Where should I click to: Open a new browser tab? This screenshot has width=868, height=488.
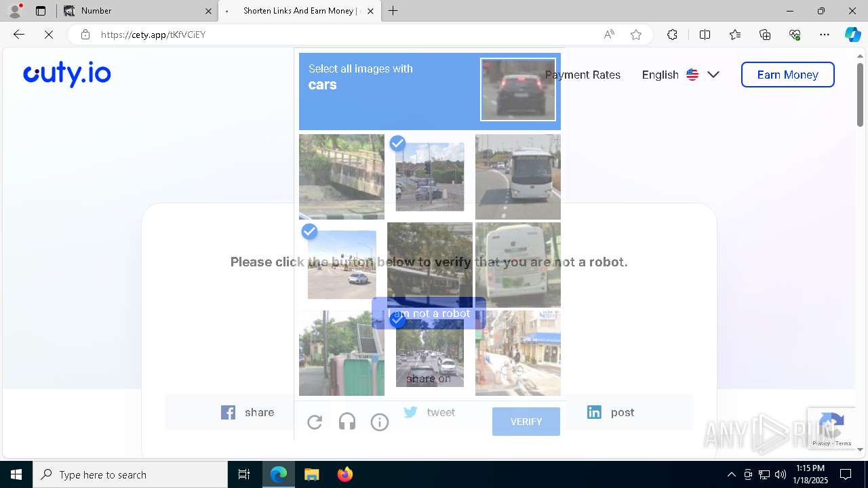393,11
